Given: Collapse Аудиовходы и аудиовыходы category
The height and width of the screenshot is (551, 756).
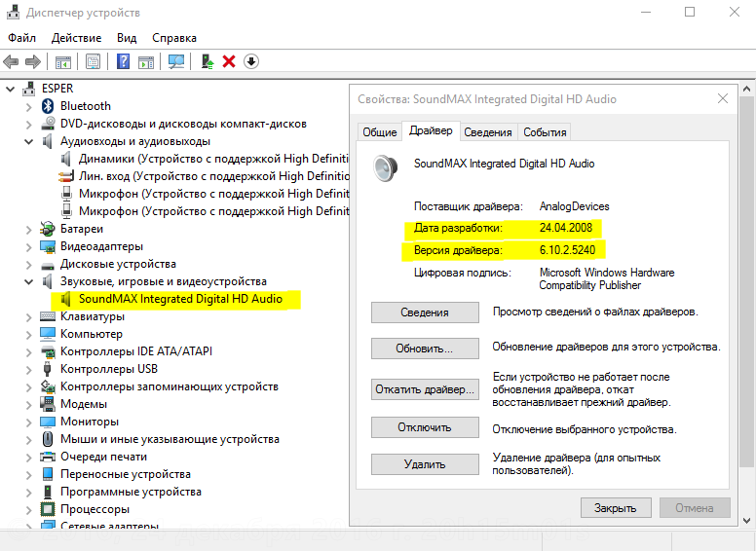Looking at the screenshot, I should [x=28, y=141].
